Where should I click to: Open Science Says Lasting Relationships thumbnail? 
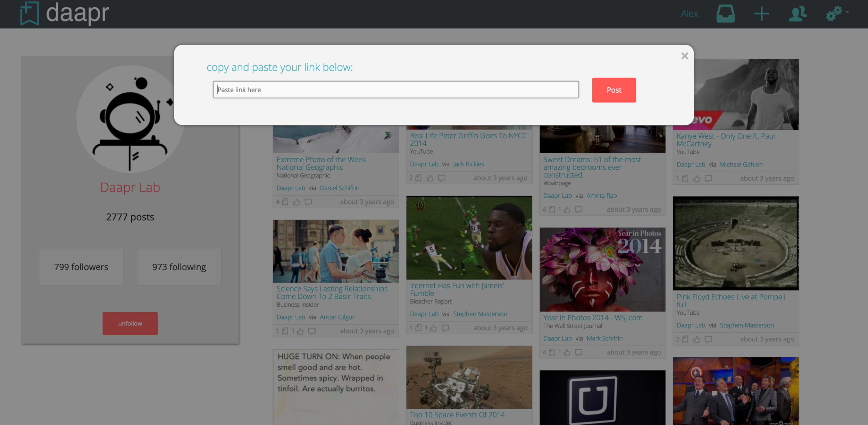(x=335, y=251)
